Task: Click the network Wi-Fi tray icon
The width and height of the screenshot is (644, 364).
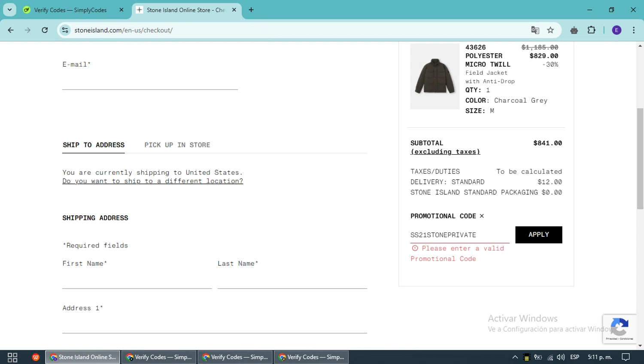Action: pos(550,357)
